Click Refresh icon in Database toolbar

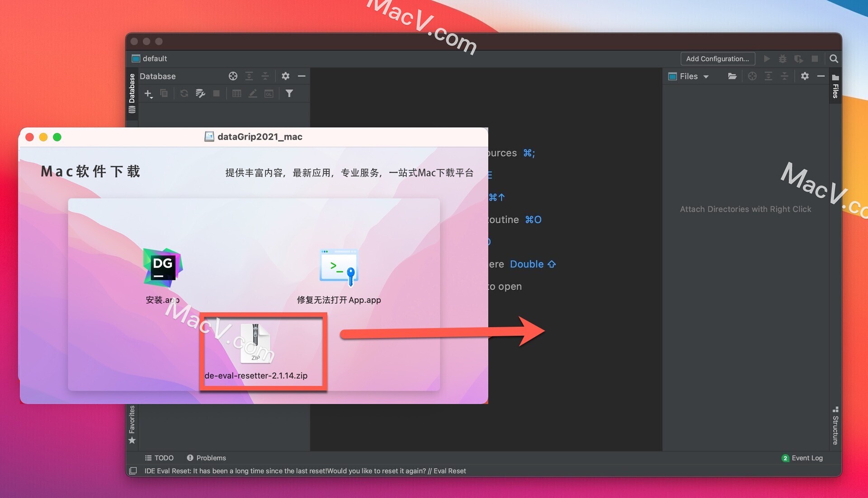pos(184,93)
